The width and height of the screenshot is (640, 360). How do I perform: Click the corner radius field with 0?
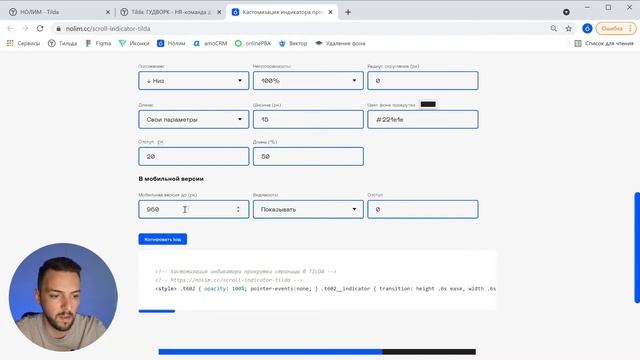click(x=423, y=80)
